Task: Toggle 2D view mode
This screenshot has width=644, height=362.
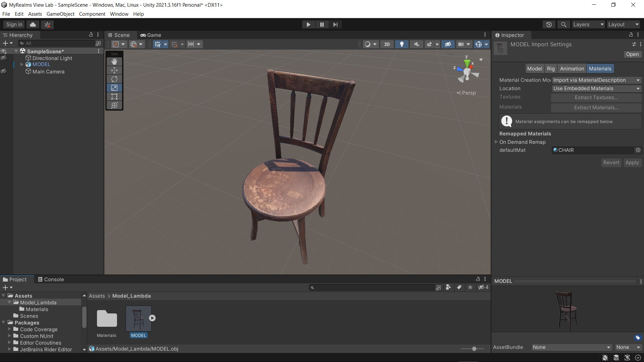Action: [387, 44]
